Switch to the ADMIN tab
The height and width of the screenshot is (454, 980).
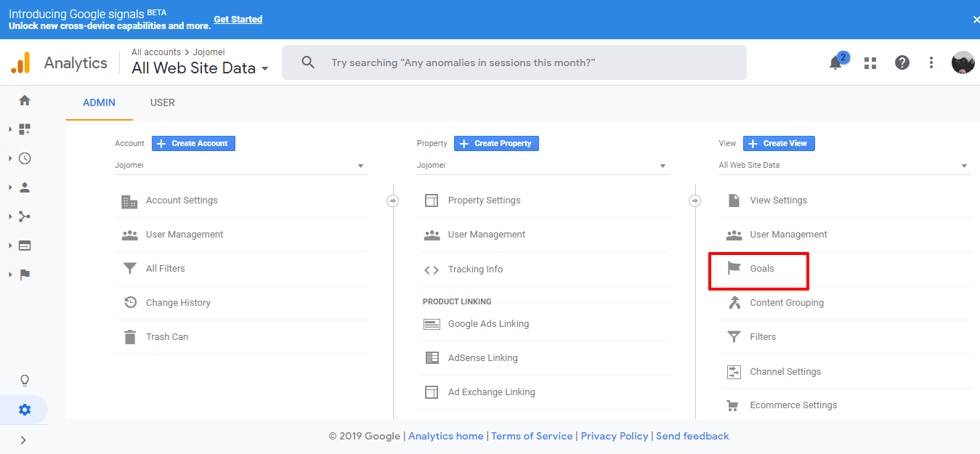pos(99,102)
